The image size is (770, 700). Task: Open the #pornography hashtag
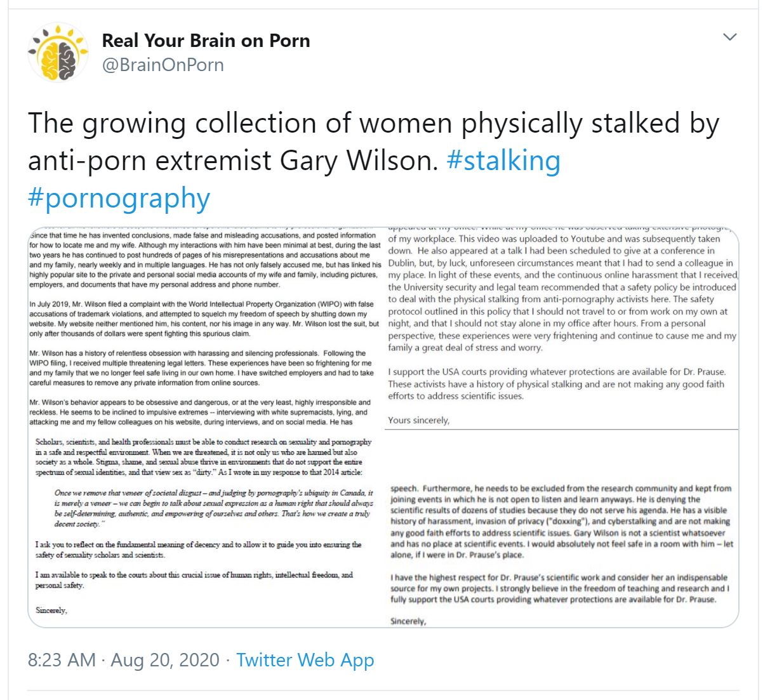point(119,198)
